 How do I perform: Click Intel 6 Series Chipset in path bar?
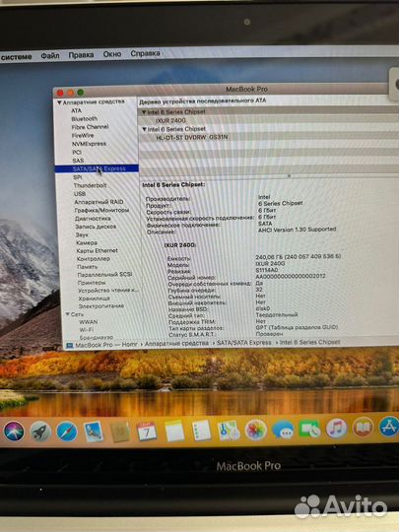click(x=309, y=342)
